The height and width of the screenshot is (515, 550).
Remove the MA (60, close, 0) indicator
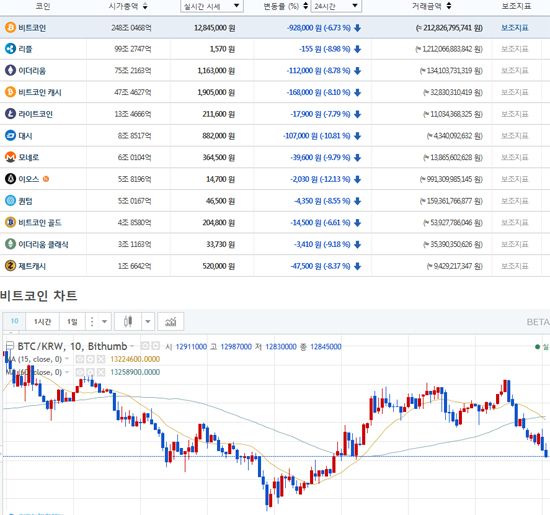pyautogui.click(x=101, y=372)
